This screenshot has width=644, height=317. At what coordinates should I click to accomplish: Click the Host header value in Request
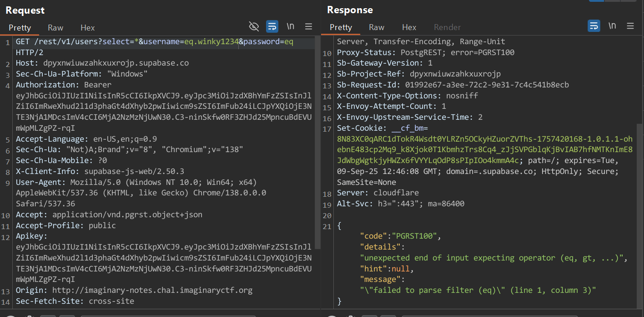pyautogui.click(x=116, y=63)
